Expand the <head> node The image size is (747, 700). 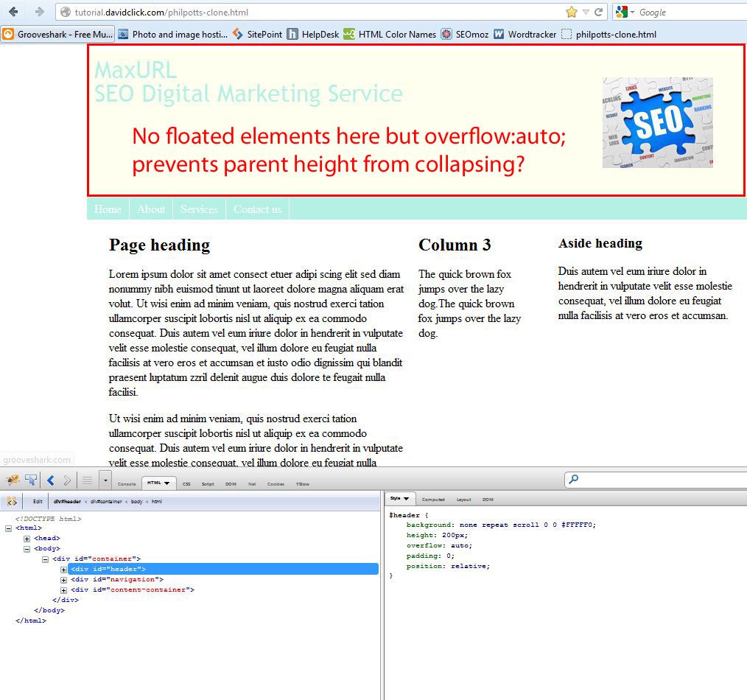[27, 539]
